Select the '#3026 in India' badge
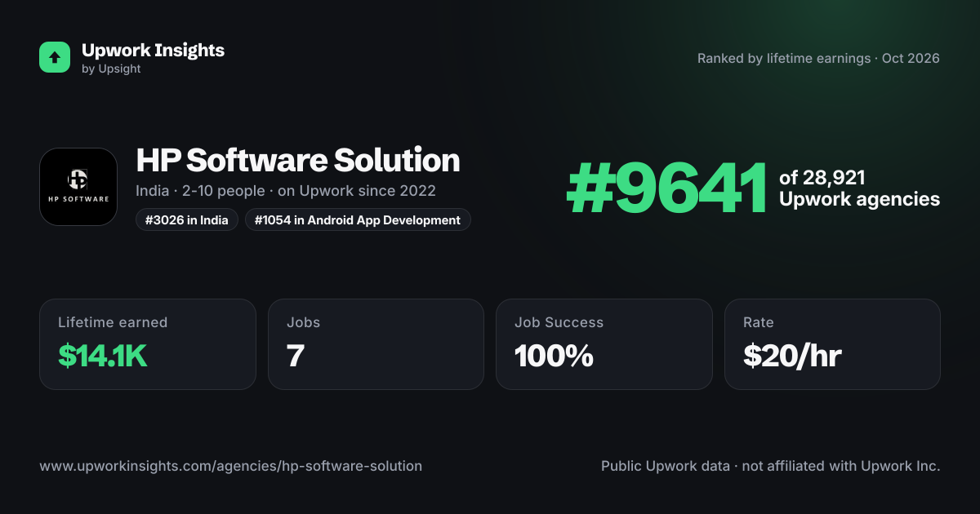 [187, 220]
